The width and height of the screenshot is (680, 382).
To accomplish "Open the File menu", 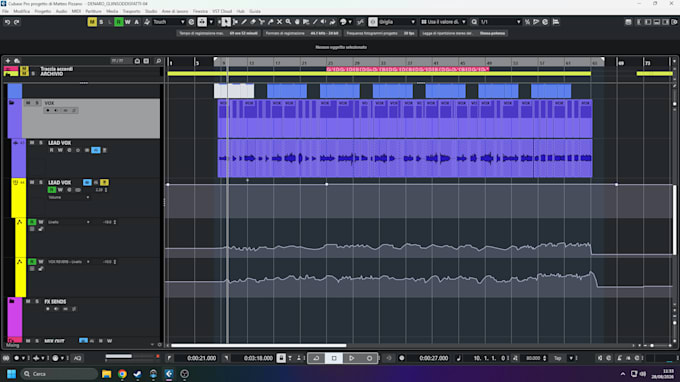I will (5, 11).
